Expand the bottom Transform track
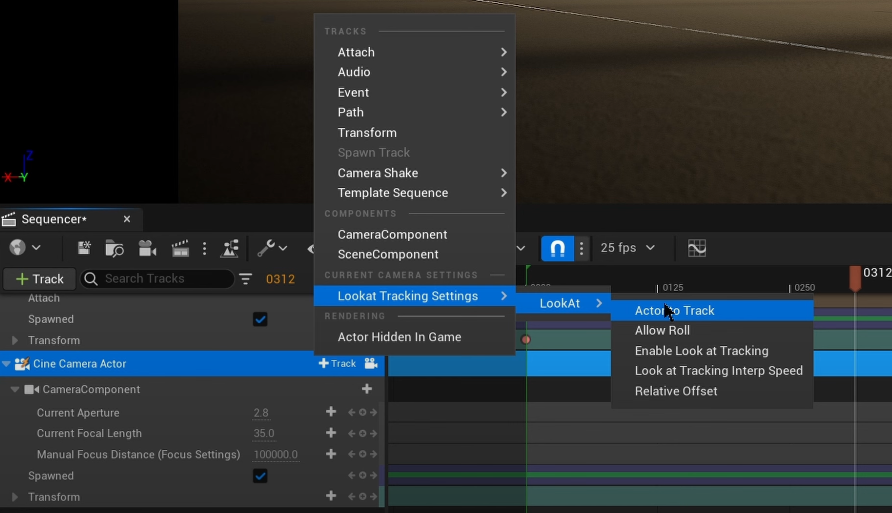Viewport: 892px width, 513px height. coord(15,497)
